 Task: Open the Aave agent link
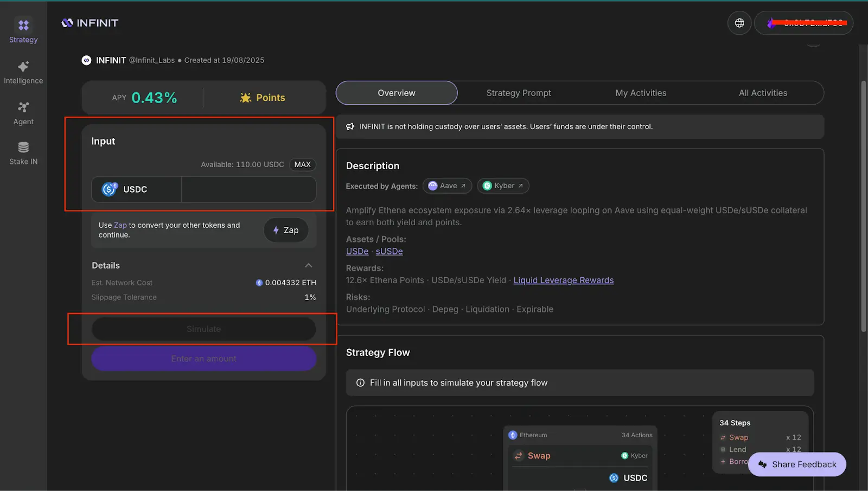(447, 186)
